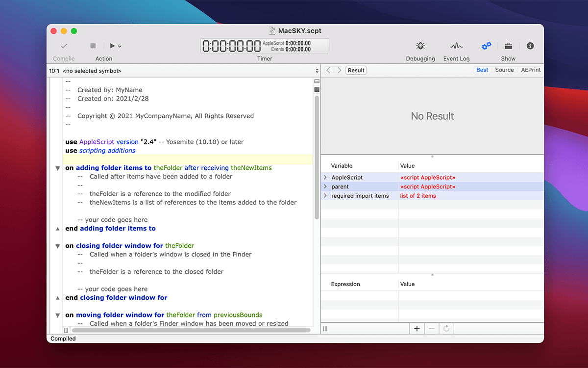Click the Compile checkmark icon

[x=64, y=46]
